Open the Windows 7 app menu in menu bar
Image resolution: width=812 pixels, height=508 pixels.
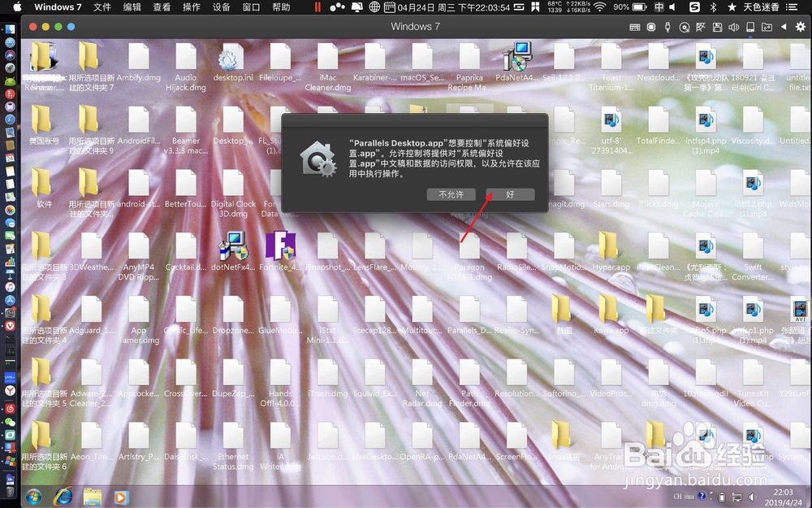point(58,7)
